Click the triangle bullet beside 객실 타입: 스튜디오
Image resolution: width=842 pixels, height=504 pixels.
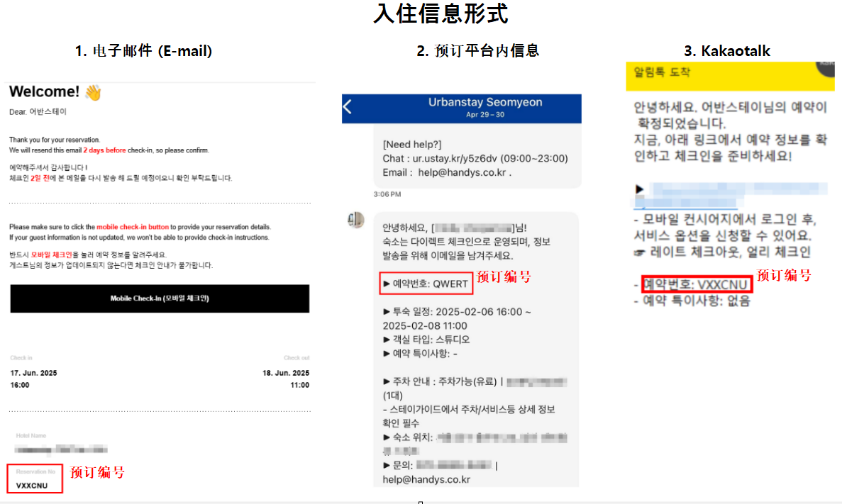(387, 340)
